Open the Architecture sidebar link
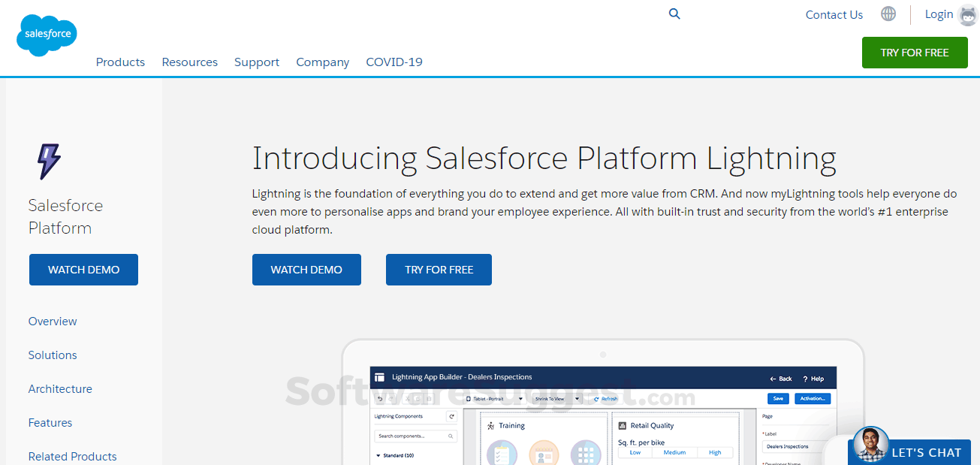 60,388
